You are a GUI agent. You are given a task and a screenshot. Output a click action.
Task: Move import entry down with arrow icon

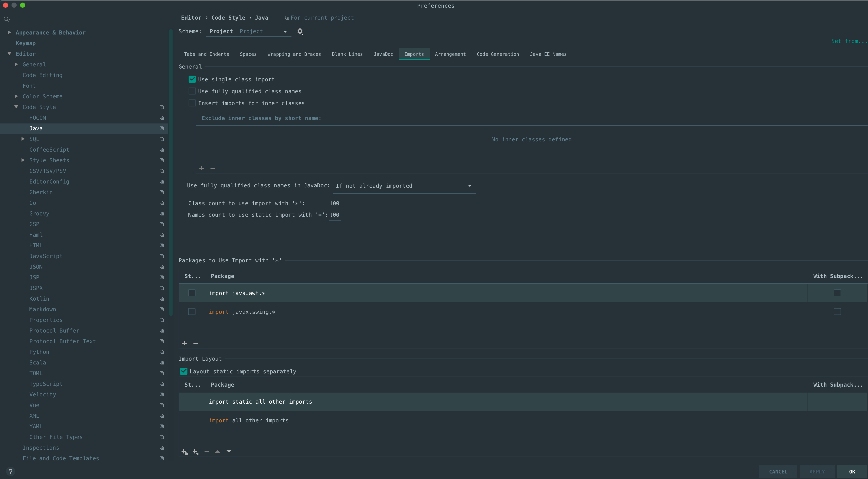229,451
